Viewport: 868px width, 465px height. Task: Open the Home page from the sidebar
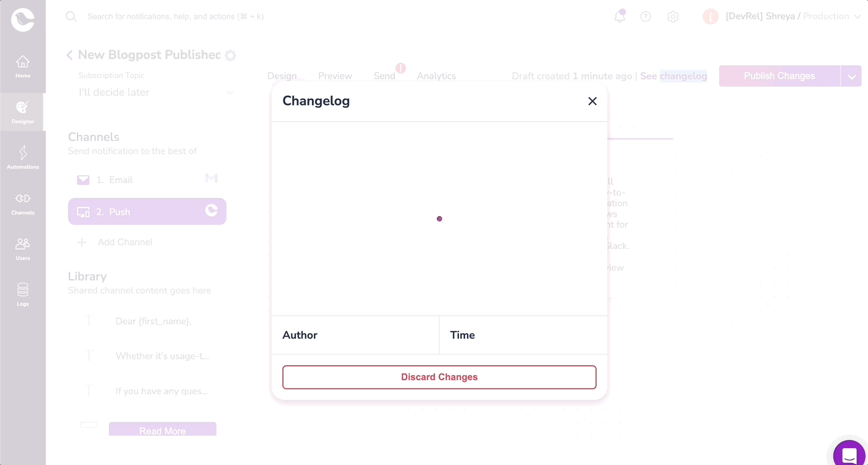(23, 66)
